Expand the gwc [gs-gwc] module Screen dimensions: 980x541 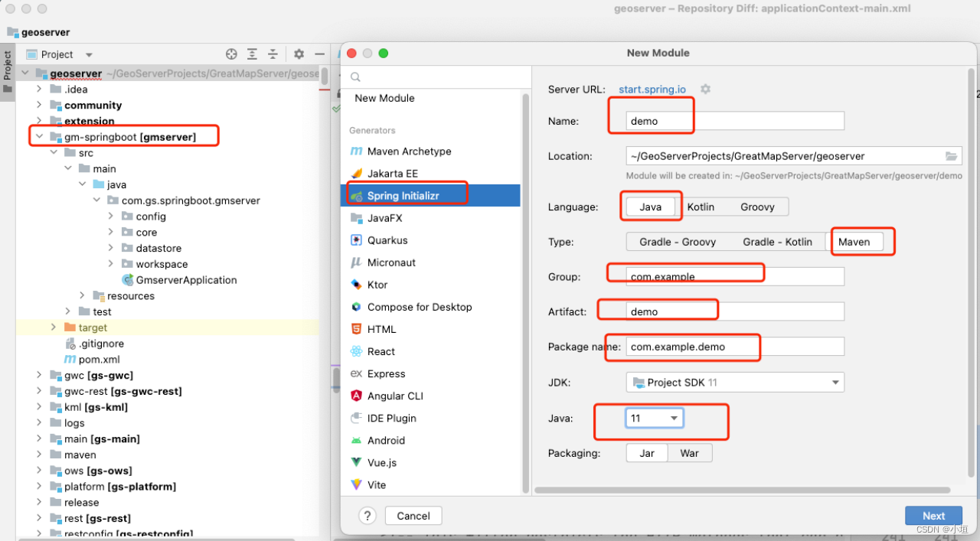click(x=39, y=376)
